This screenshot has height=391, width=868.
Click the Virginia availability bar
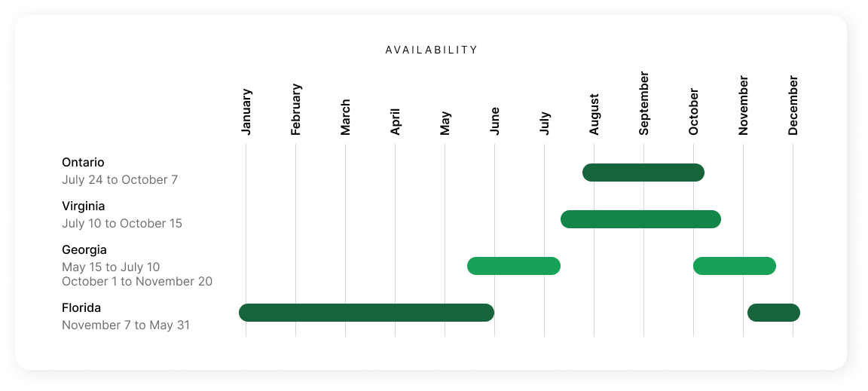coord(640,219)
